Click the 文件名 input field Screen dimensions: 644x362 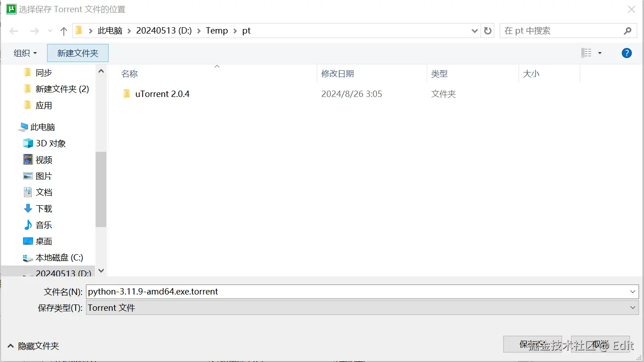tap(362, 291)
